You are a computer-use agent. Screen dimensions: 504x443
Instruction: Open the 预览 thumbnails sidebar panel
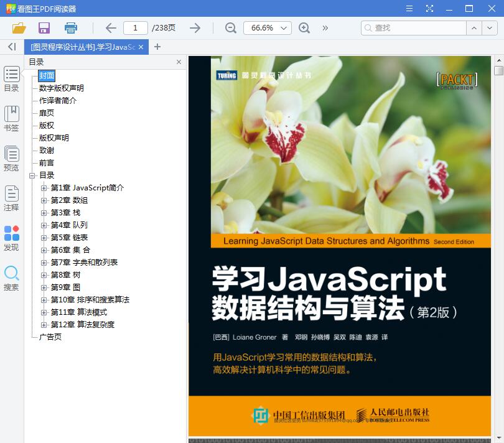pos(12,159)
